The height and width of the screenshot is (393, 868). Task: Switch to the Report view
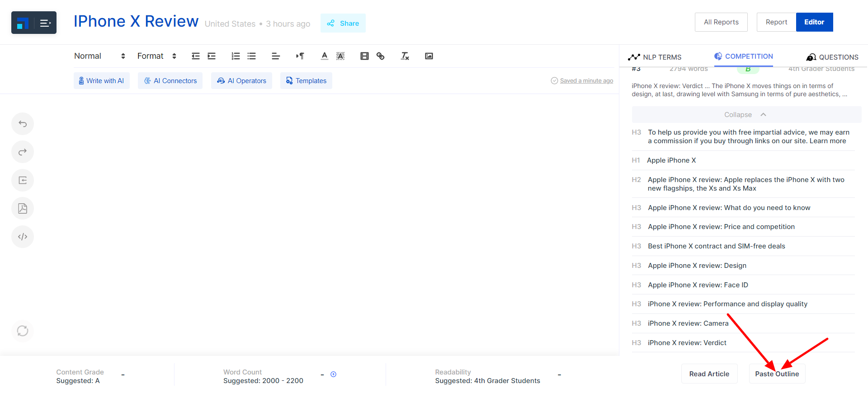click(777, 22)
